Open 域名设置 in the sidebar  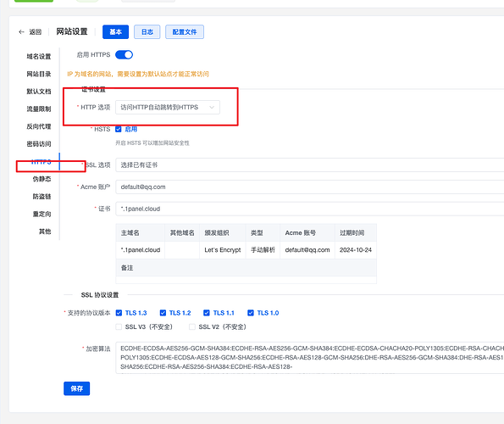tap(39, 56)
